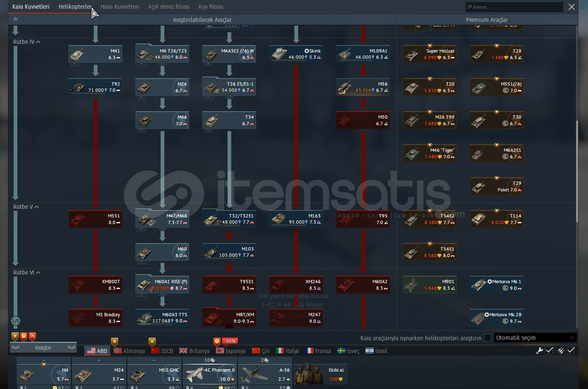Collapse tree with double-chevron icon
The height and width of the screenshot is (389, 588).
[x=15, y=19]
